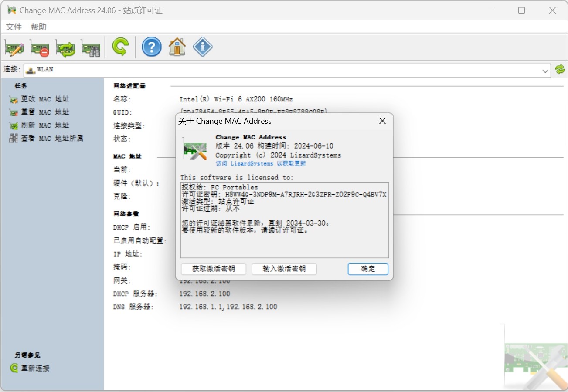Click the 获取激活密钥 button
The height and width of the screenshot is (392, 568).
213,269
